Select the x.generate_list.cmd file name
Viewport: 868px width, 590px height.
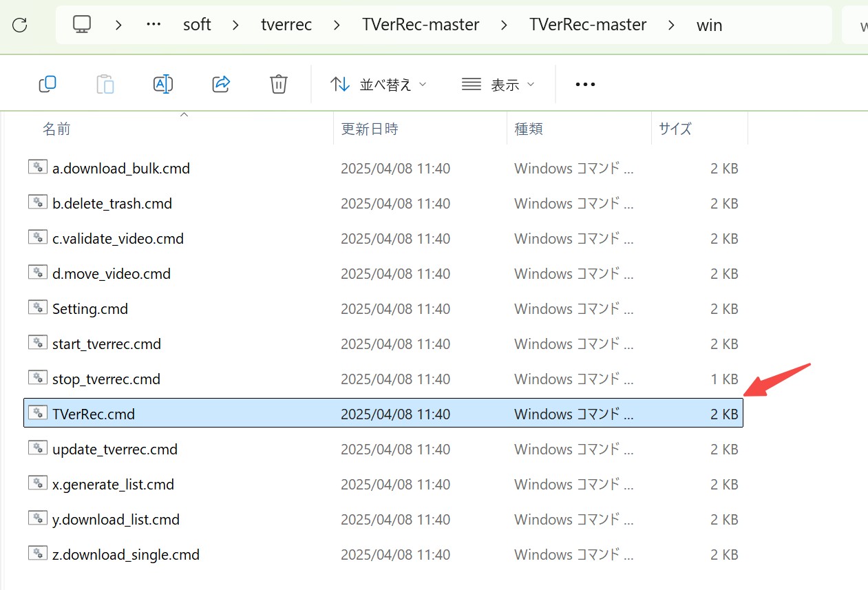tap(114, 485)
